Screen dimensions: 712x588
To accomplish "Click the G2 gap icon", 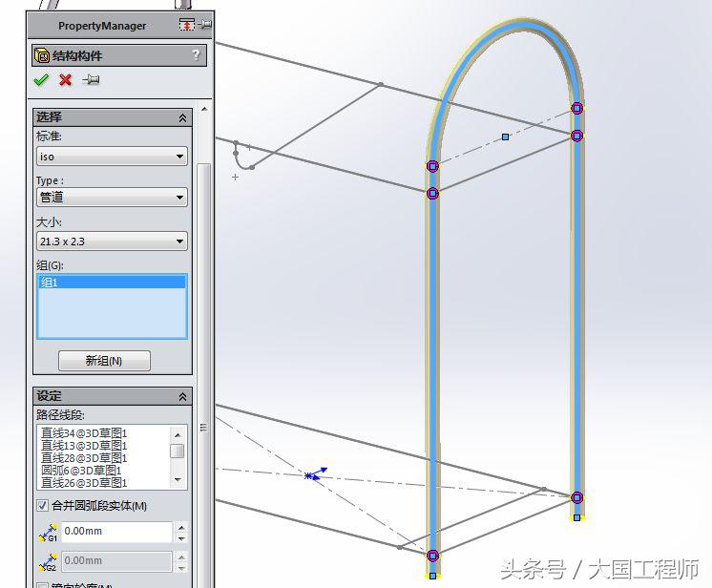I will [48, 561].
